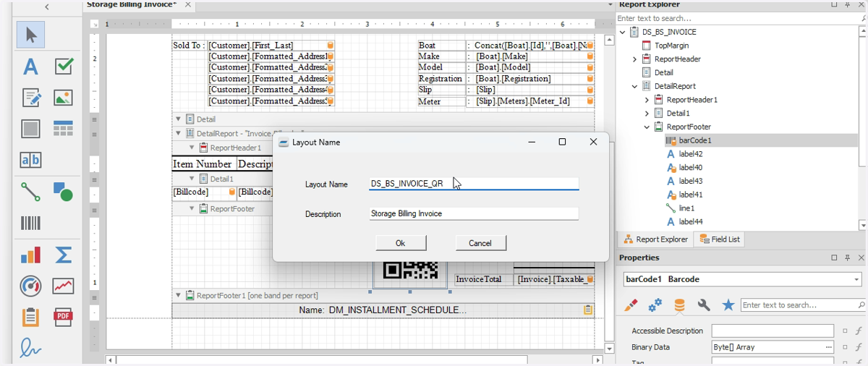
Task: Select barCode1 in Report Explorer tree
Action: 695,140
